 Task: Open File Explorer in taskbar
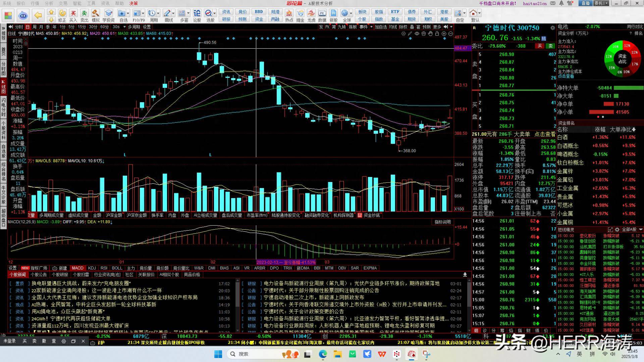point(337,354)
